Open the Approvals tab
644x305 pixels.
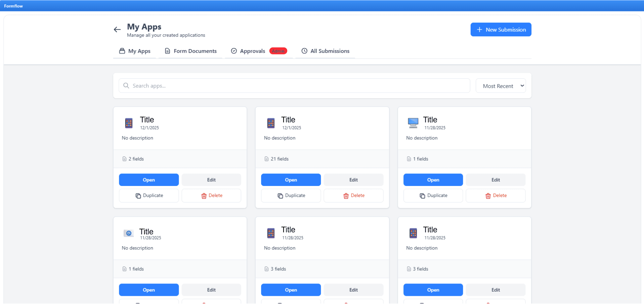tap(252, 51)
